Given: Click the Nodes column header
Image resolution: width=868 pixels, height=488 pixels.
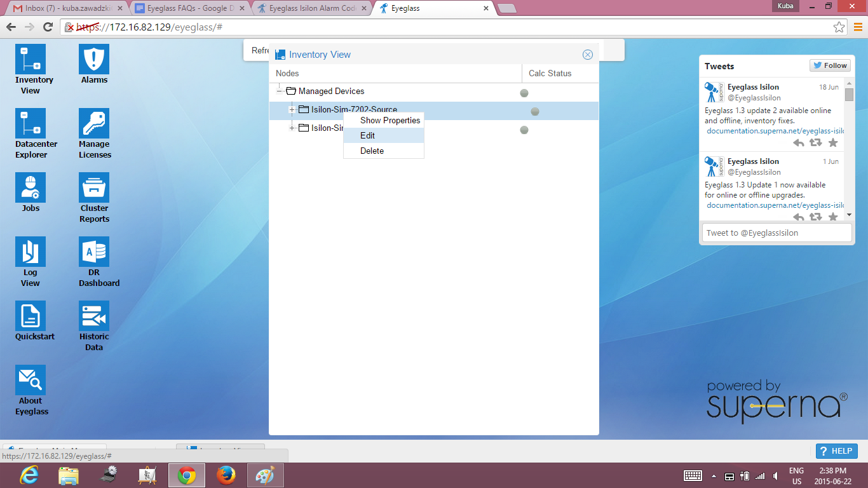Looking at the screenshot, I should (x=396, y=74).
